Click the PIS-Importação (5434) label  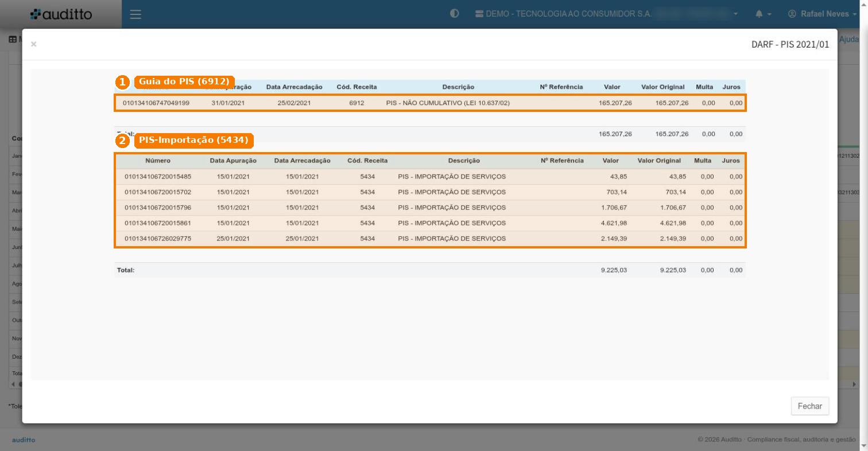tap(193, 140)
